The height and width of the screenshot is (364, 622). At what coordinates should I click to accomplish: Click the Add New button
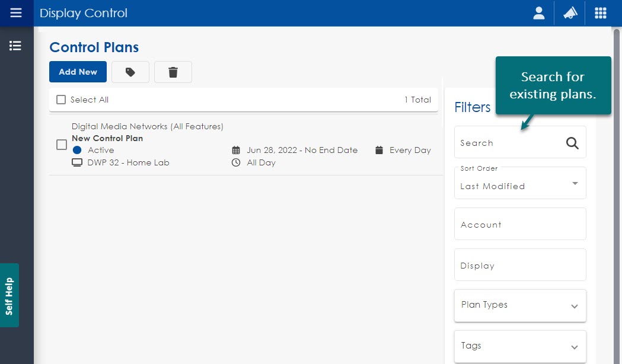pos(78,72)
